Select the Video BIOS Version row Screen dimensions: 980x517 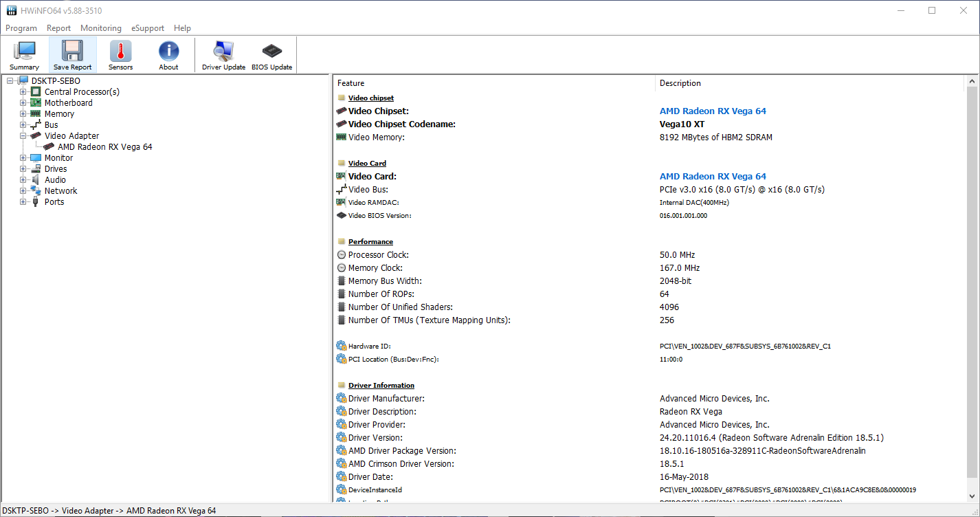point(649,216)
